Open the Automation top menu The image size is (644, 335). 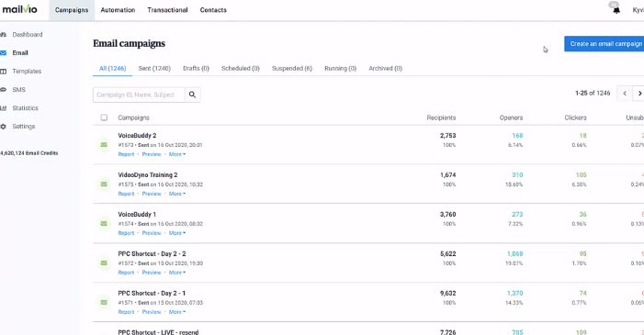118,10
